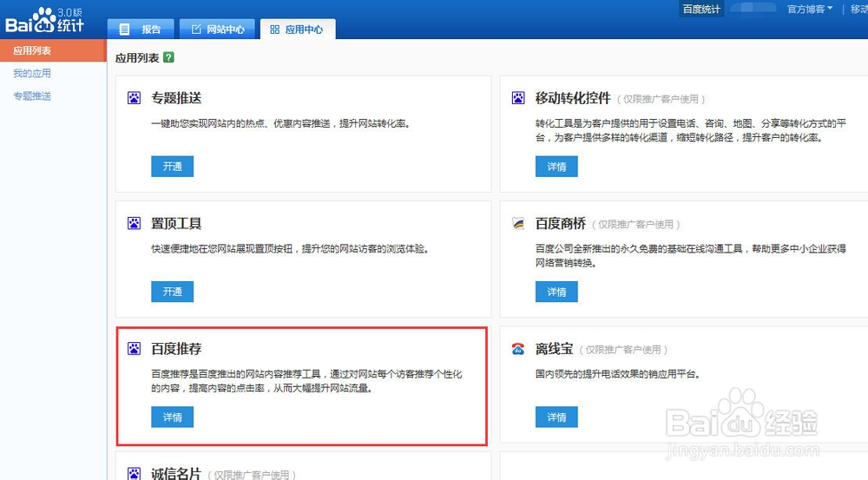Click the 专题推送 card title
This screenshot has width=868, height=480.
(x=176, y=98)
